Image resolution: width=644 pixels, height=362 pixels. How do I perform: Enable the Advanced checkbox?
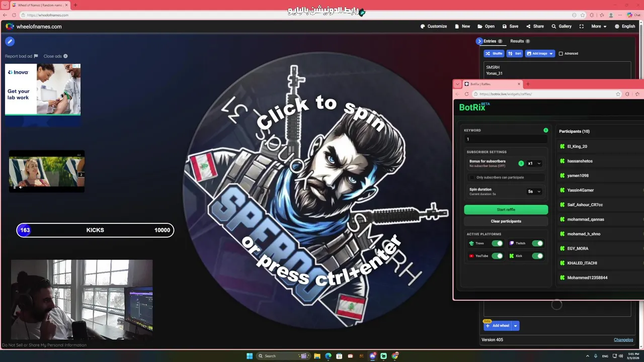point(561,53)
